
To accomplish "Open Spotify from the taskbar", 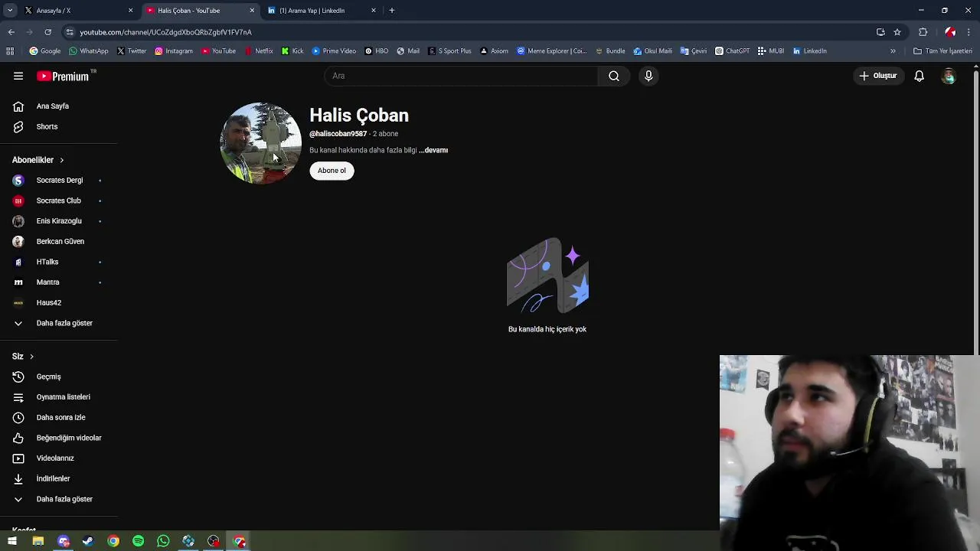I will coord(138,541).
